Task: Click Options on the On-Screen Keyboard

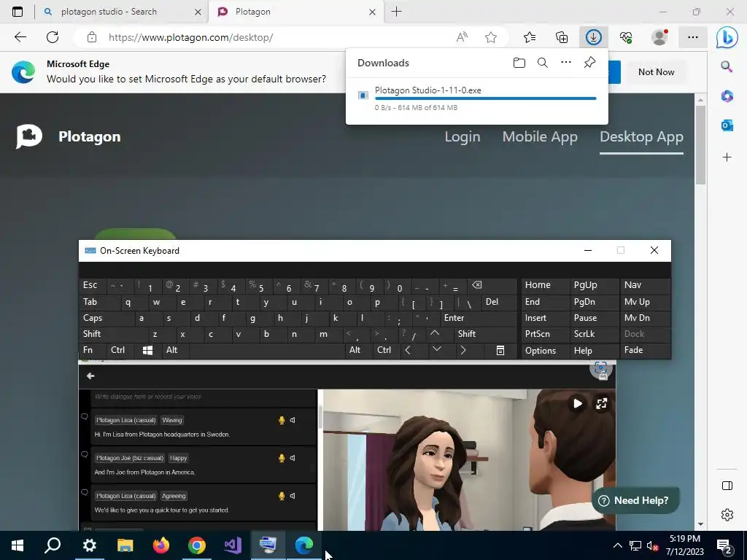Action: click(545, 350)
